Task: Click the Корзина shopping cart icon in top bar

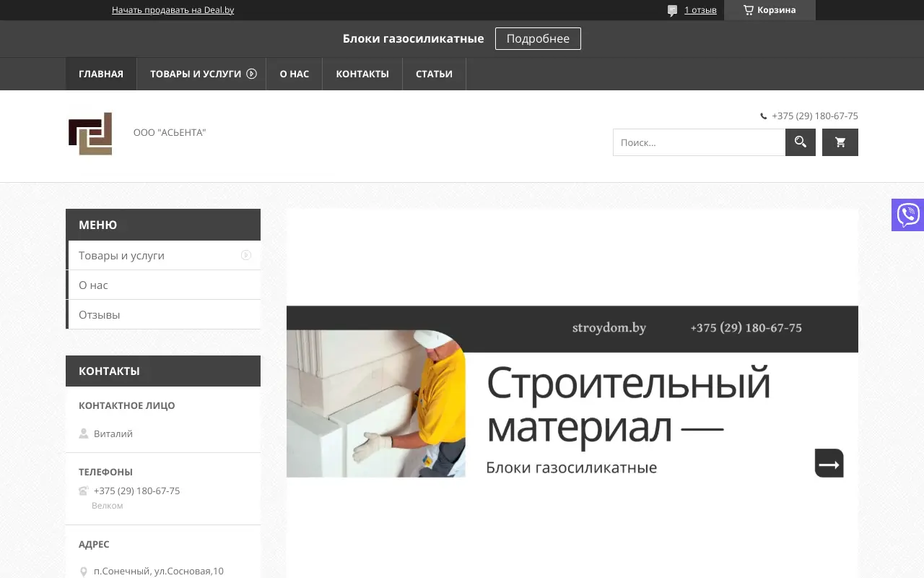Action: pos(746,9)
